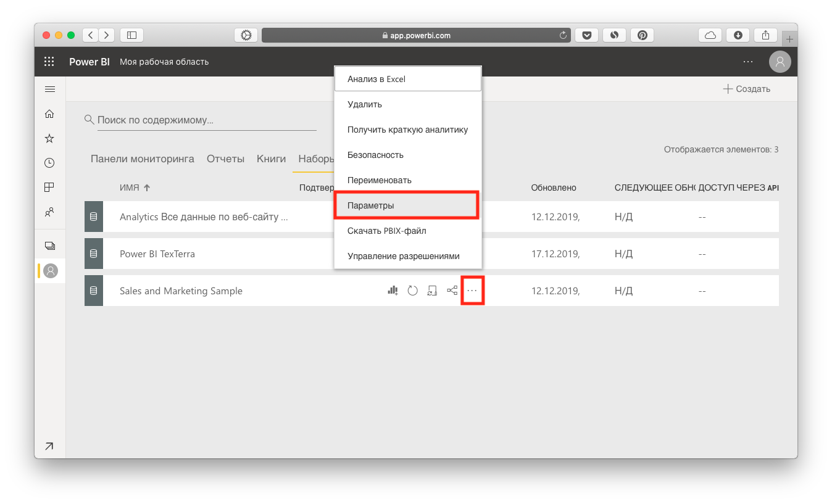832x504 pixels.
Task: Reload the page in address bar
Action: 563,35
